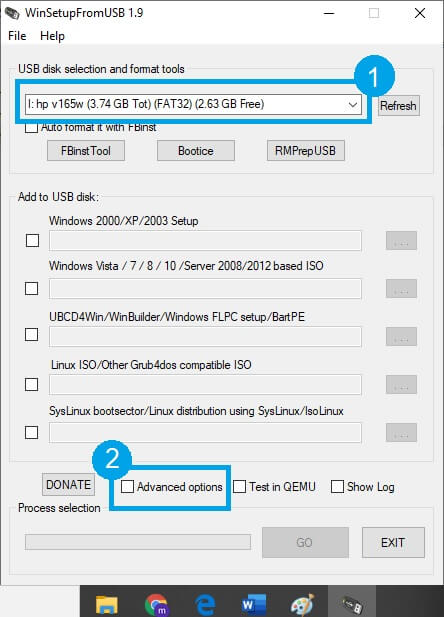Click the process progress bar

point(138,542)
